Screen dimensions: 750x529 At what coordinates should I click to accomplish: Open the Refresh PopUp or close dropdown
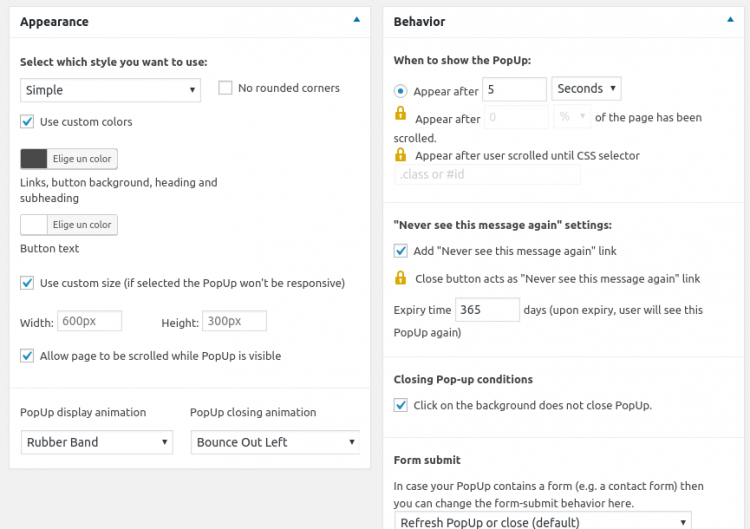[541, 521]
